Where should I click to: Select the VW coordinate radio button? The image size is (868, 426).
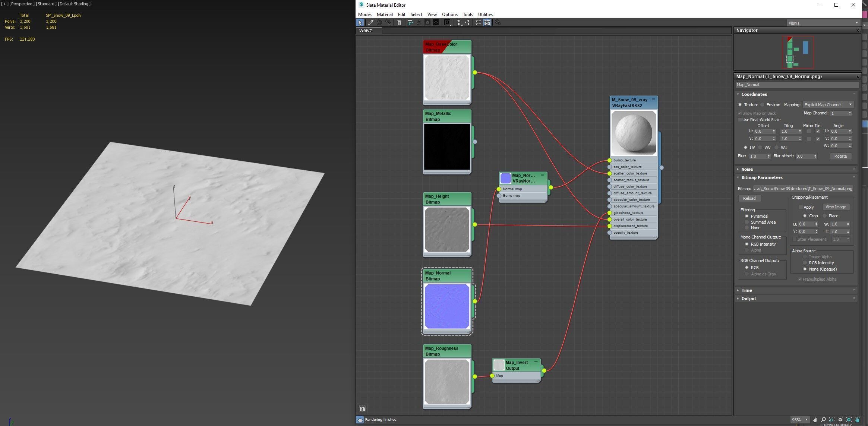tap(760, 148)
